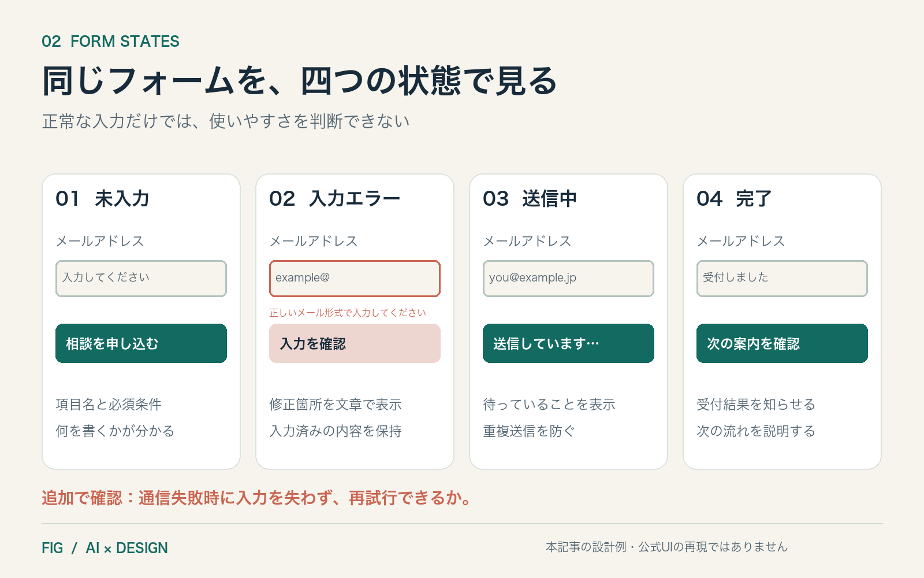Click the メールアドレス label in the 未入力 card
The width and height of the screenshot is (924, 578).
[x=100, y=241]
